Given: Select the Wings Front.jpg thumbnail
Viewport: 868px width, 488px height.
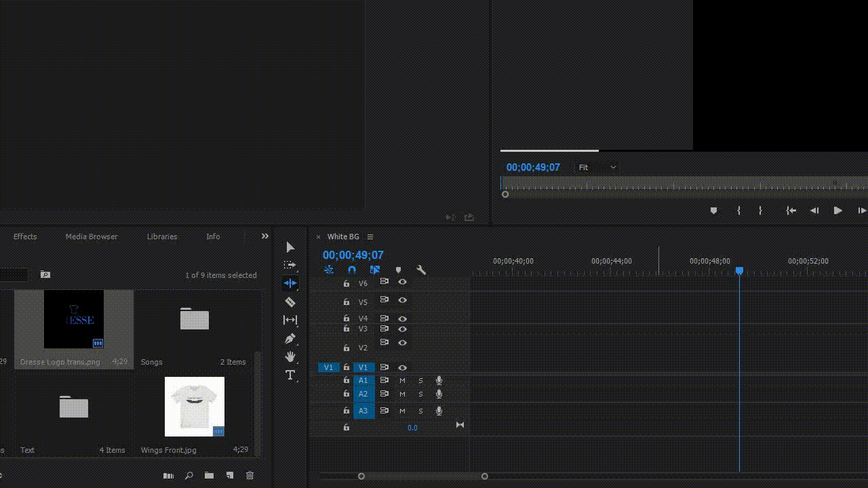Looking at the screenshot, I should 195,406.
